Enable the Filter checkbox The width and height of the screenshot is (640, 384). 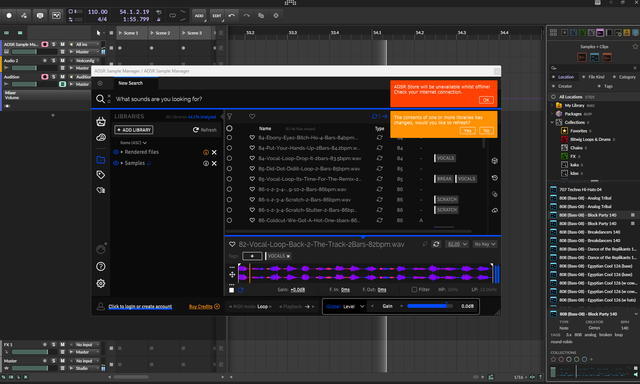[414, 289]
